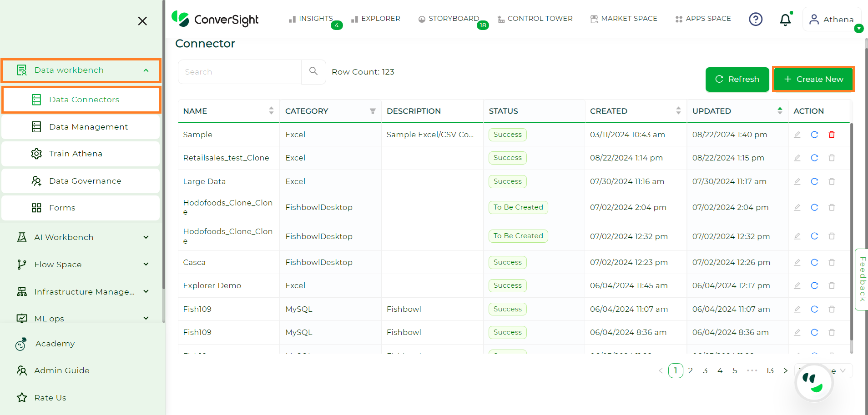Delete the Sample connector
Viewport: 868px width, 415px height.
[x=832, y=135]
